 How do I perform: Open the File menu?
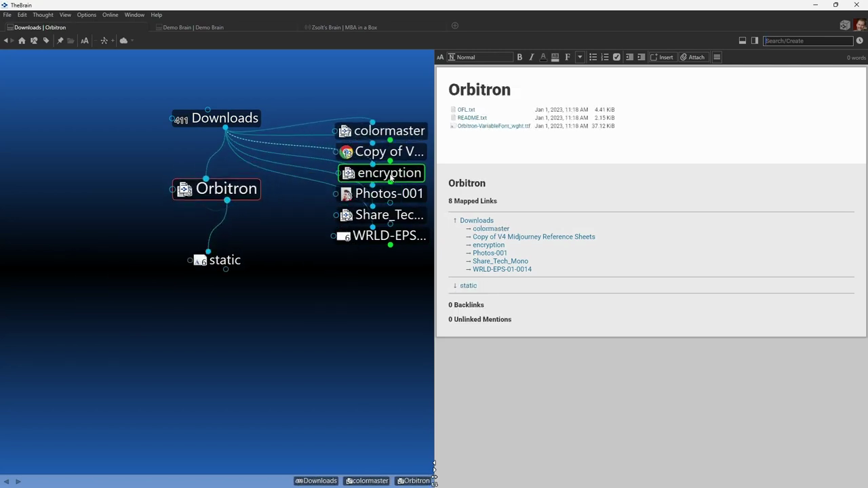(7, 15)
